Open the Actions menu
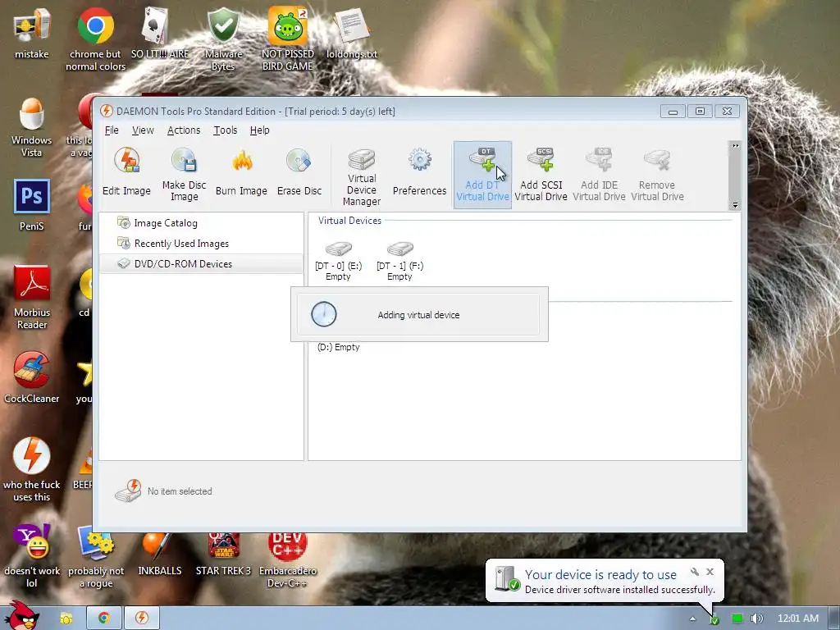 coord(184,130)
